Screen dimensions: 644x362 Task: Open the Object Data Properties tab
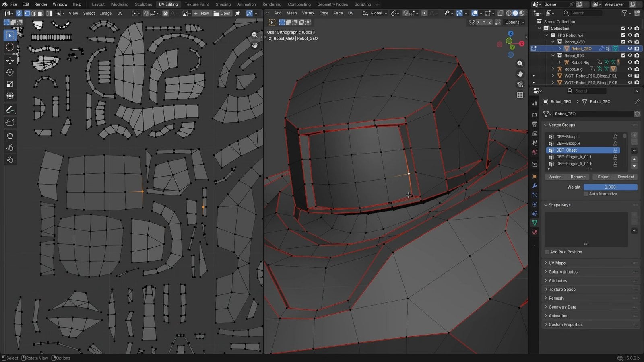(535, 223)
